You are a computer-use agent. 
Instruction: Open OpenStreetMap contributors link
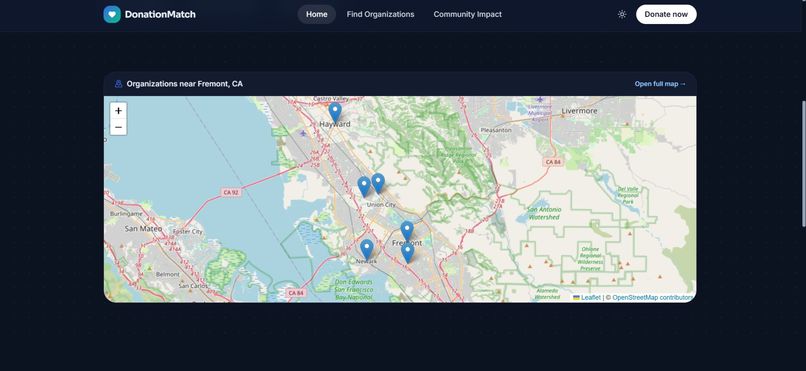tap(653, 298)
